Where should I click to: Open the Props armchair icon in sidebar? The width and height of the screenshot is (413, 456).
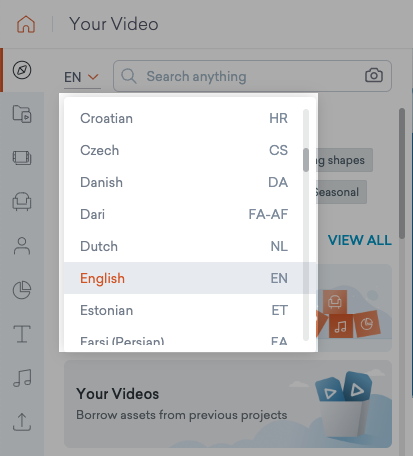click(x=22, y=201)
